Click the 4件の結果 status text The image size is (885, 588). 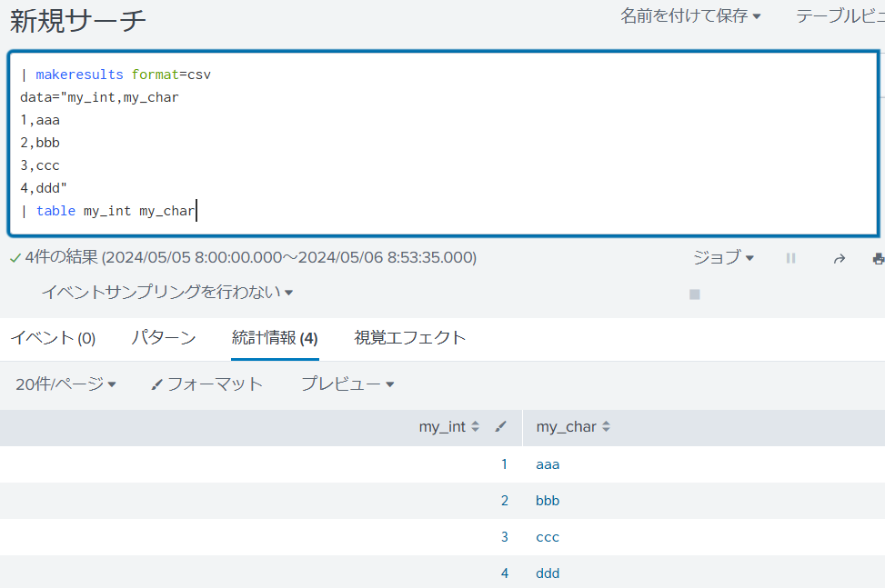[x=62, y=257]
